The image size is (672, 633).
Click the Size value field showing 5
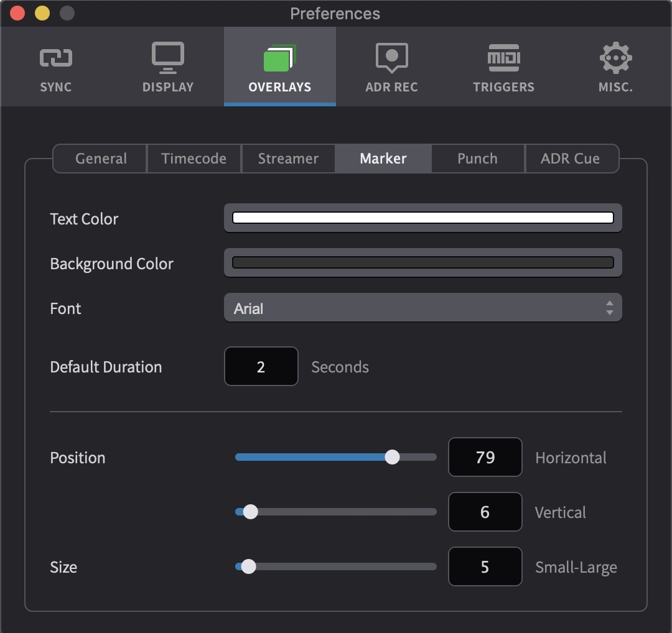click(x=485, y=566)
